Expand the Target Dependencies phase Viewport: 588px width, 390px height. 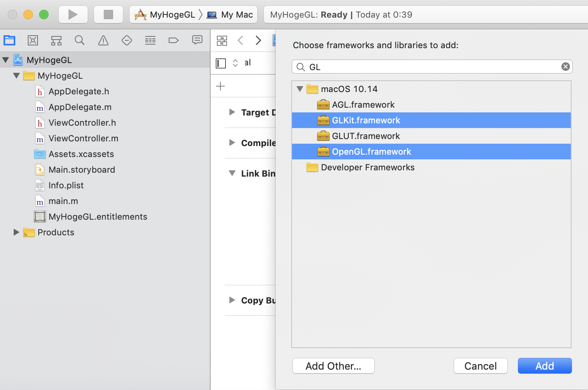pos(232,112)
